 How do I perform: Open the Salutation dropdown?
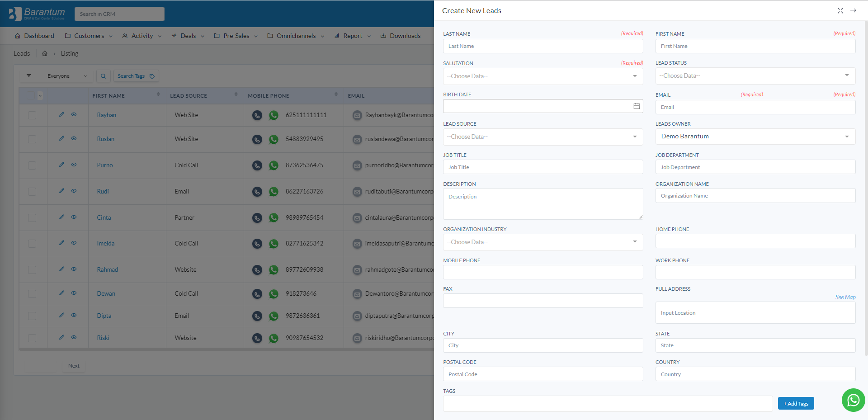(543, 76)
